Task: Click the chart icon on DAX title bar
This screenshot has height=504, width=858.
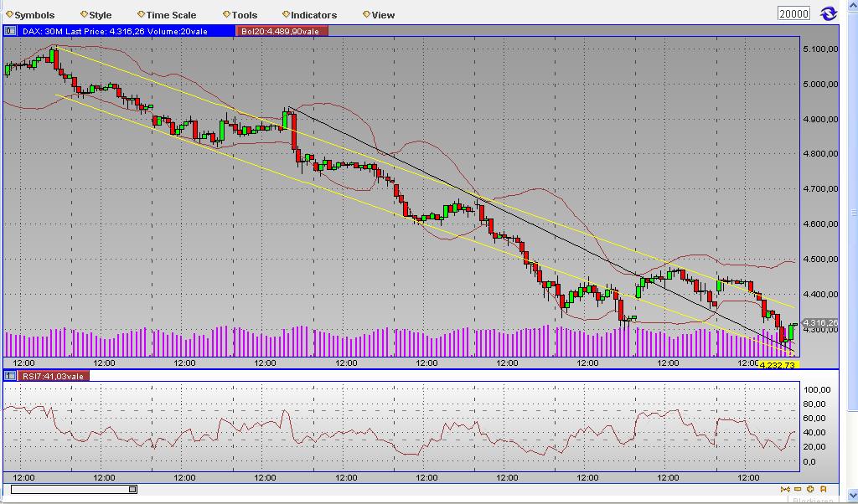Action: click(x=9, y=30)
